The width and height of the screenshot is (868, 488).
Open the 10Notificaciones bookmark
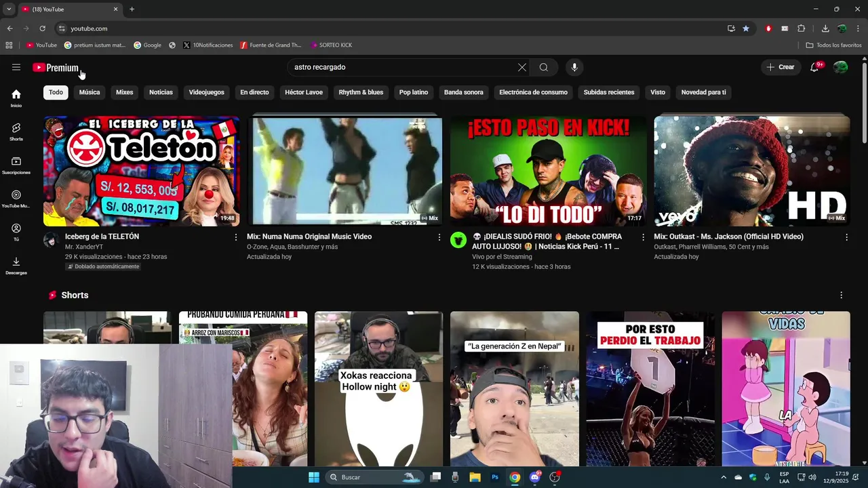tap(208, 45)
